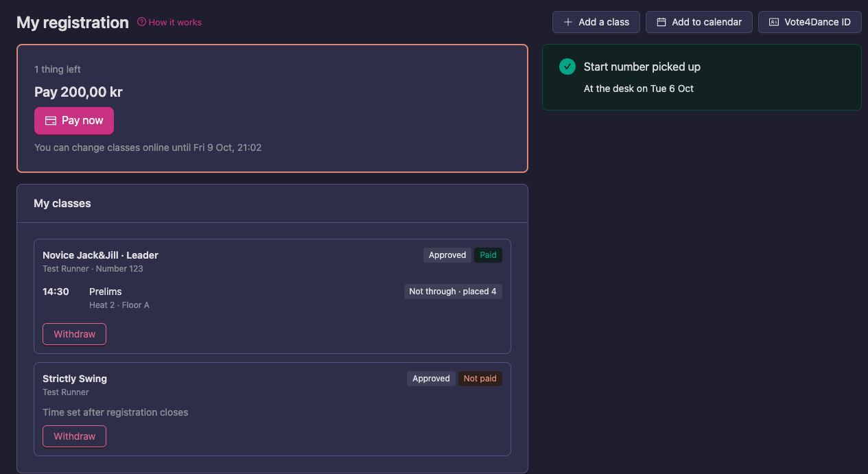Click 'Not through · placed 4' badge

click(x=453, y=292)
